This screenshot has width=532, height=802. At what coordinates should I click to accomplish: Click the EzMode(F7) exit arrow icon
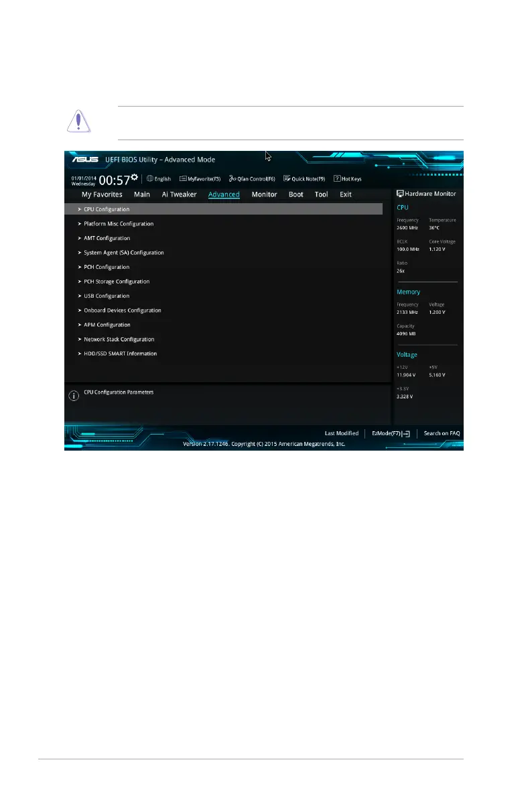point(406,434)
